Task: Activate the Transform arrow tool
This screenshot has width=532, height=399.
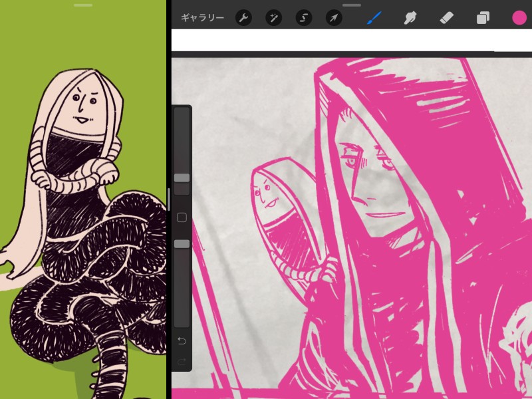Action: point(334,18)
